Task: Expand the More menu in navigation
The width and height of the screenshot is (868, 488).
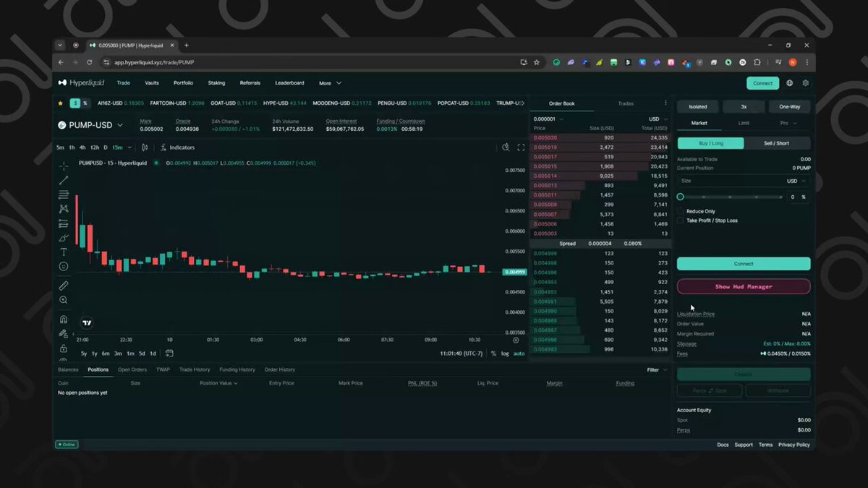Action: click(x=330, y=83)
